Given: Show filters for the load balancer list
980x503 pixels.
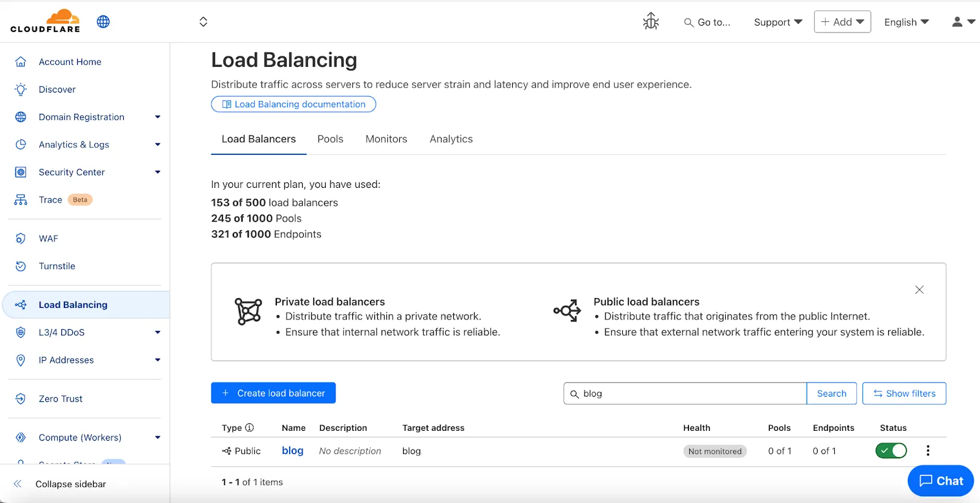Looking at the screenshot, I should [x=904, y=393].
